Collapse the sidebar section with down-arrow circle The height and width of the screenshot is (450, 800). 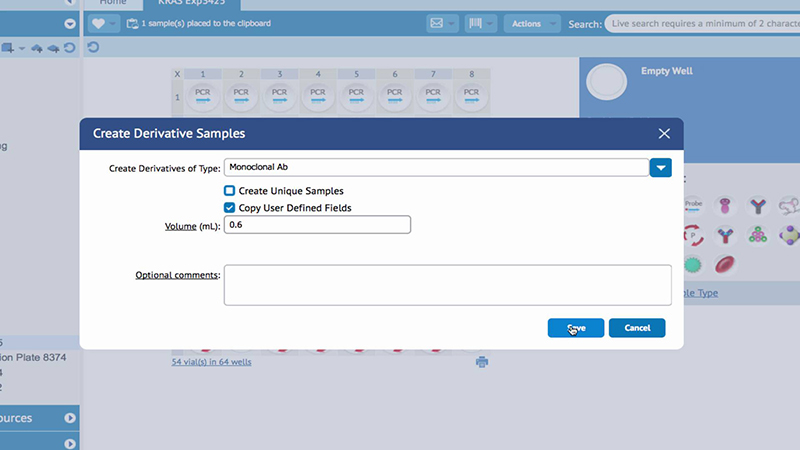70,24
